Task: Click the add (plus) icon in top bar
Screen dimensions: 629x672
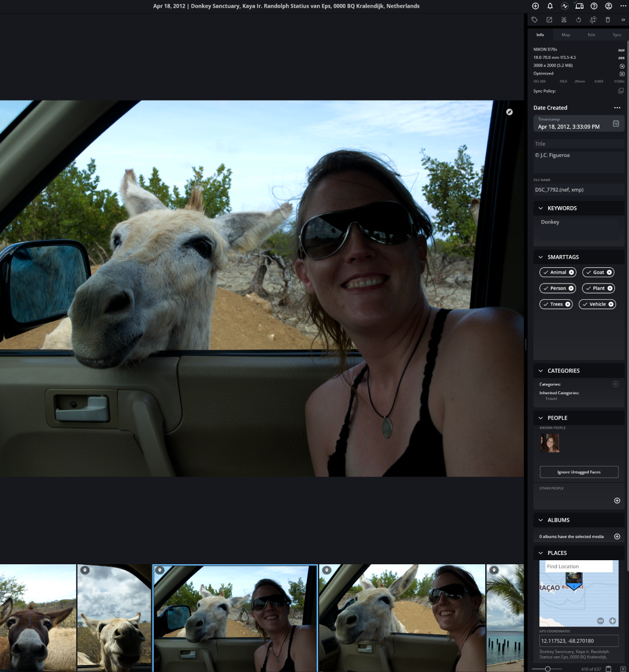Action: (x=536, y=6)
